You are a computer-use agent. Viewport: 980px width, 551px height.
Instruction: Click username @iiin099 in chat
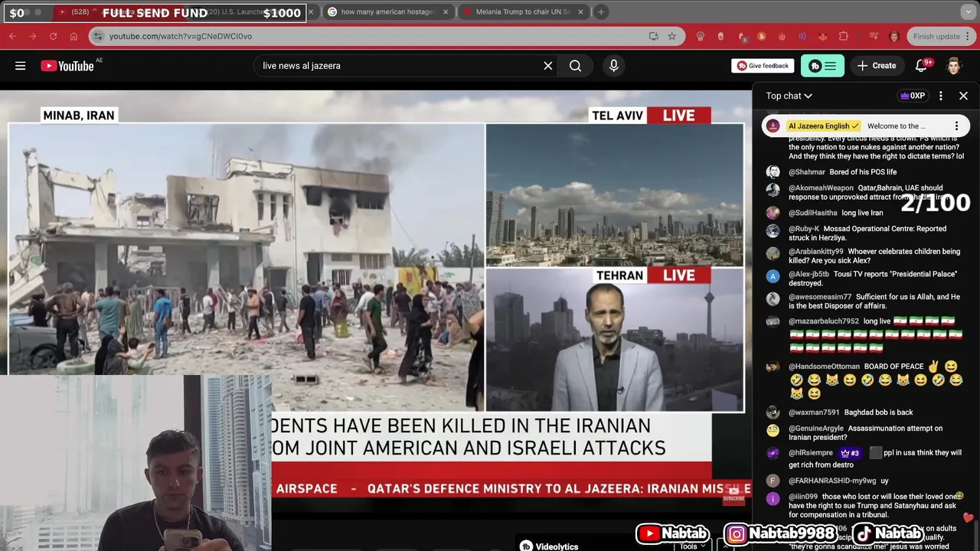coord(803,497)
